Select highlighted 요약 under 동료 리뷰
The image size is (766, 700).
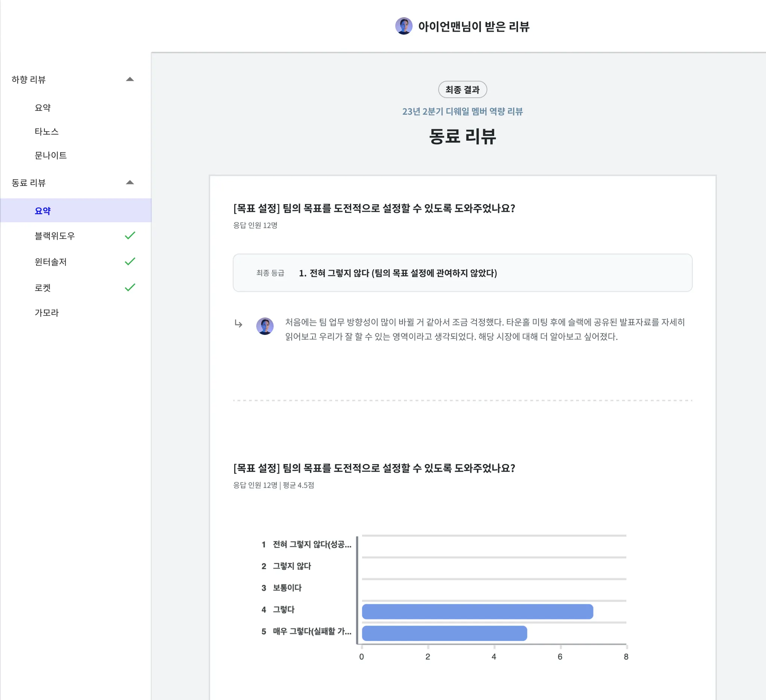pyautogui.click(x=43, y=211)
